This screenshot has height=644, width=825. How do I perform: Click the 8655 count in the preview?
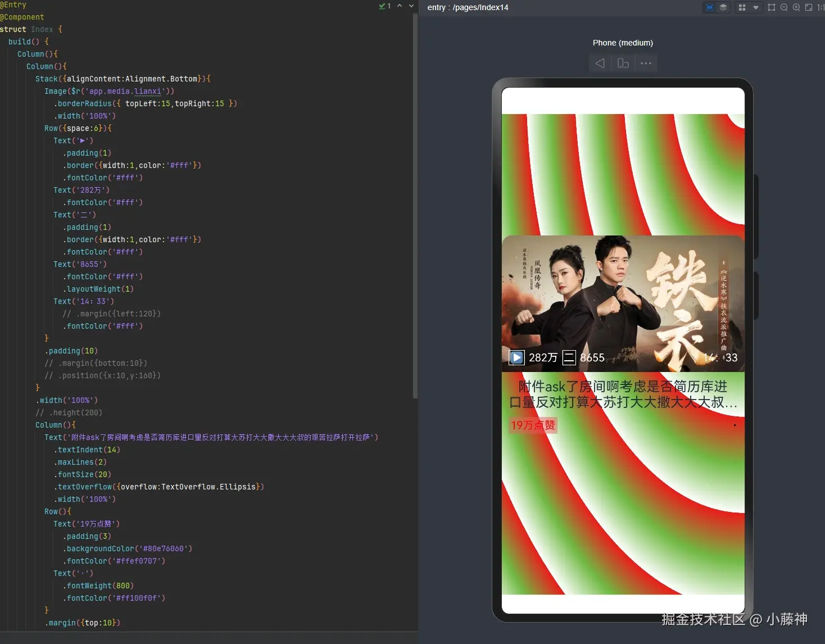tap(592, 357)
